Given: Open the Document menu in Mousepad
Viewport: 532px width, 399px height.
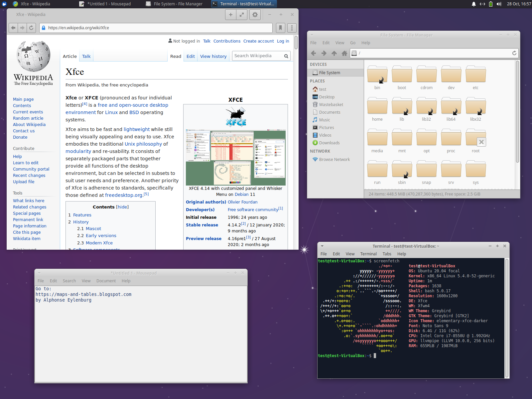Looking at the screenshot, I should 106,281.
